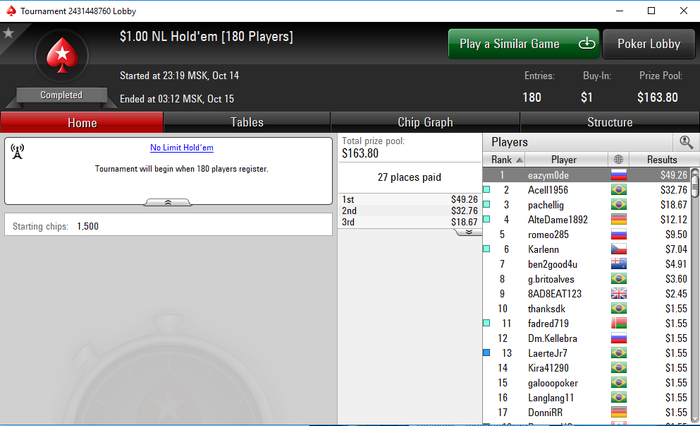
Task: Click the Russian flag beside eazym0de
Action: pos(619,175)
